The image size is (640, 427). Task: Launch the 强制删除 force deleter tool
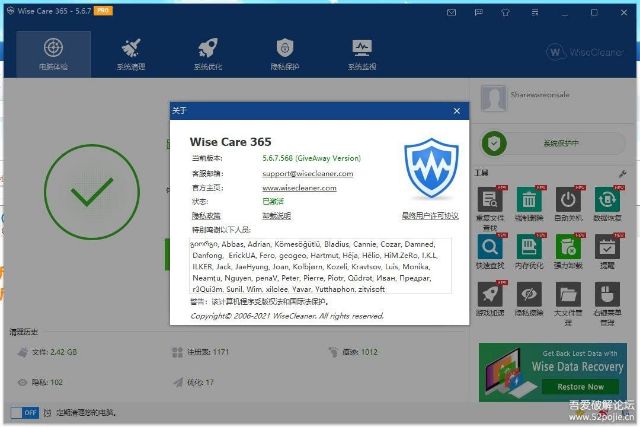pos(529,200)
